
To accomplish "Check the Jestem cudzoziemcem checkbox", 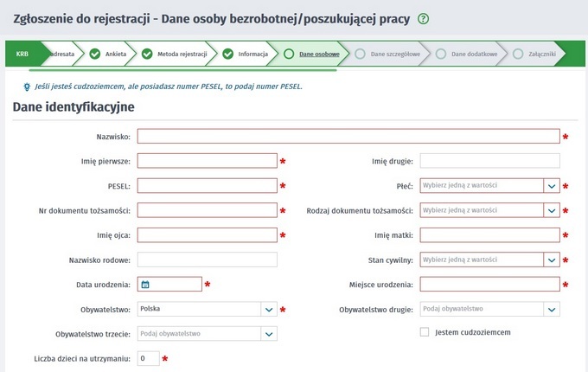I will click(424, 332).
